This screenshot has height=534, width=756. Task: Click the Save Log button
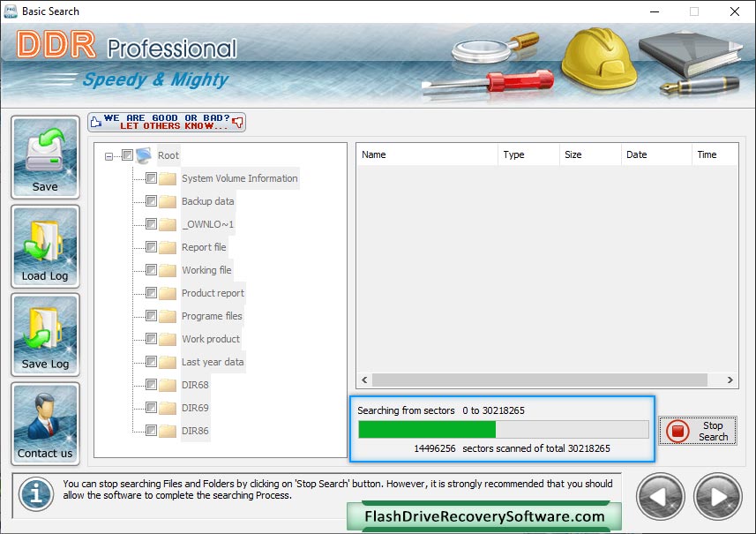click(x=45, y=335)
